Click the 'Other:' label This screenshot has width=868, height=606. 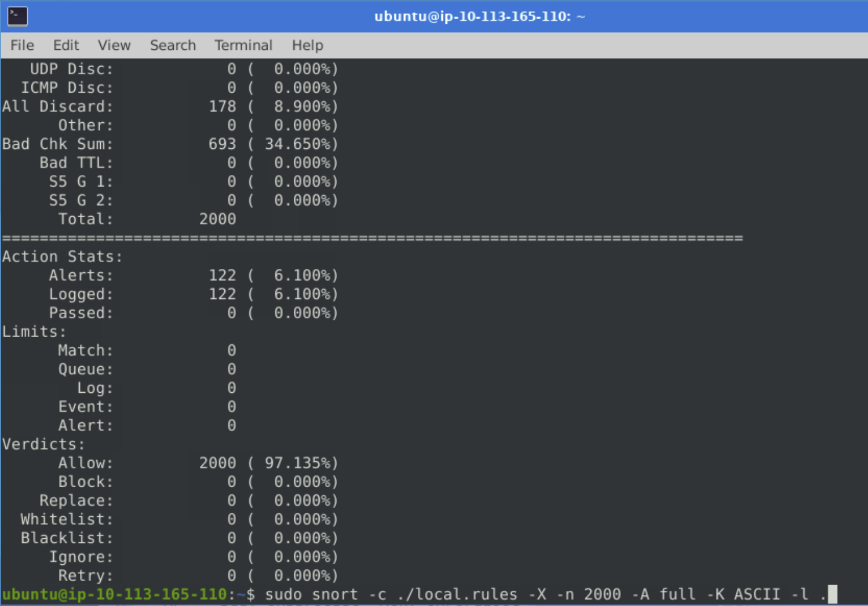coord(86,125)
